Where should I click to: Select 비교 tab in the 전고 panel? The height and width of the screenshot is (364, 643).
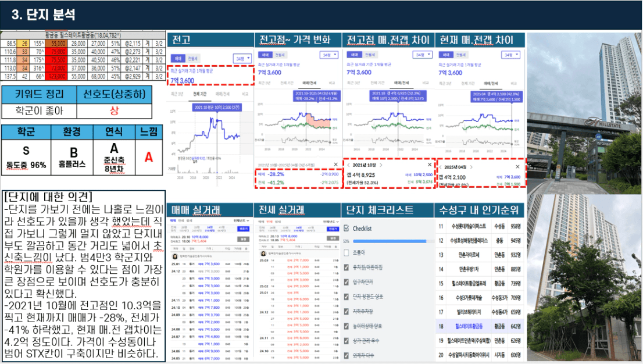coord(245,94)
